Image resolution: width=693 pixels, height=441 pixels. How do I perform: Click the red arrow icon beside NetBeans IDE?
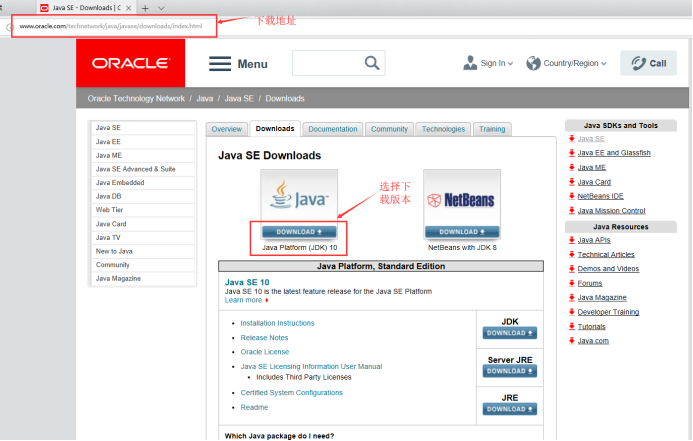571,196
